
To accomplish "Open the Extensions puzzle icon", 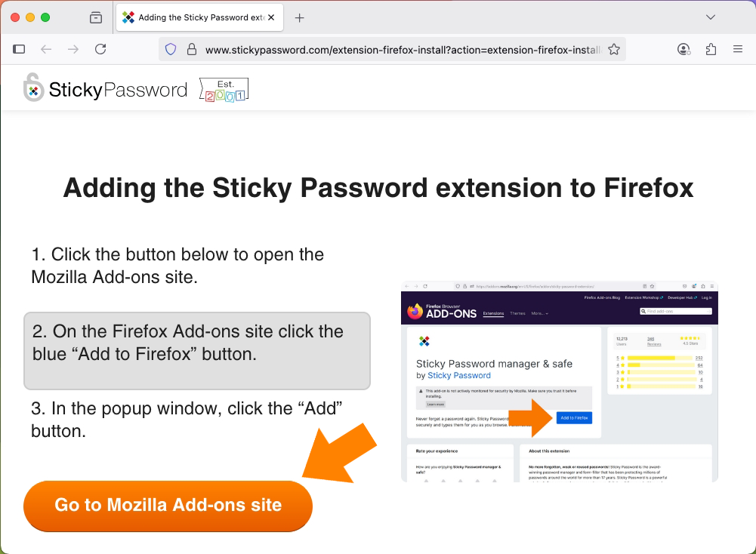I will pyautogui.click(x=711, y=49).
